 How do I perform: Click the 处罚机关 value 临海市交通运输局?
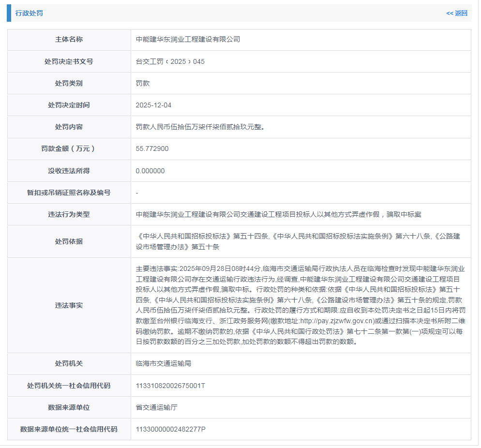click(x=164, y=363)
